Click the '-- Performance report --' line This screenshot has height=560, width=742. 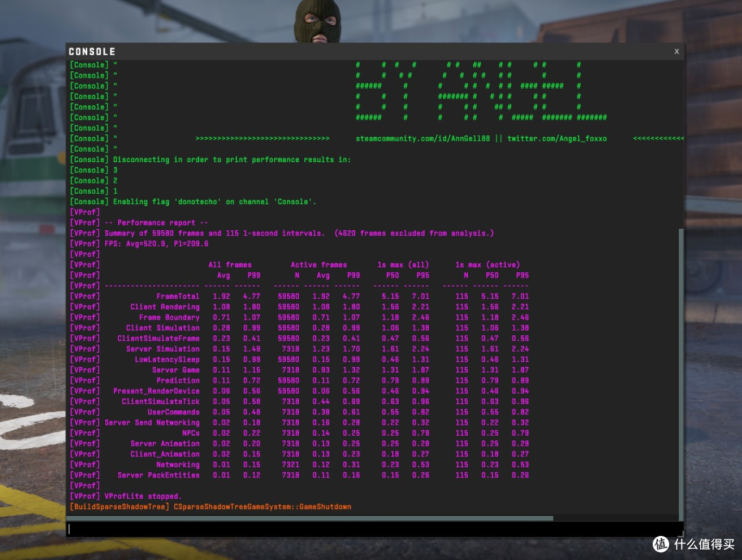139,223
